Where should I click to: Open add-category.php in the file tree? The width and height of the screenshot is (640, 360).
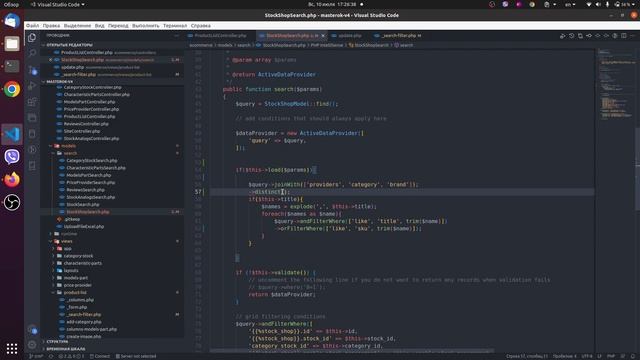84,322
